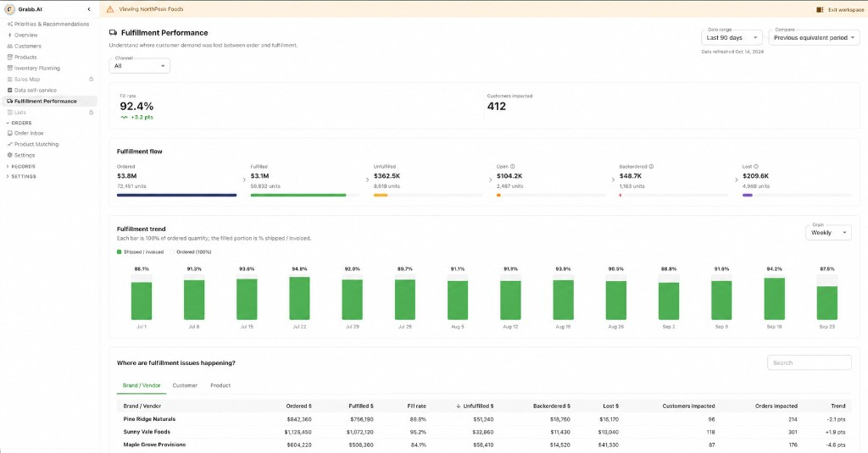Click the Aug 12 bar in the trend chart
This screenshot has width=868, height=453.
510,301
